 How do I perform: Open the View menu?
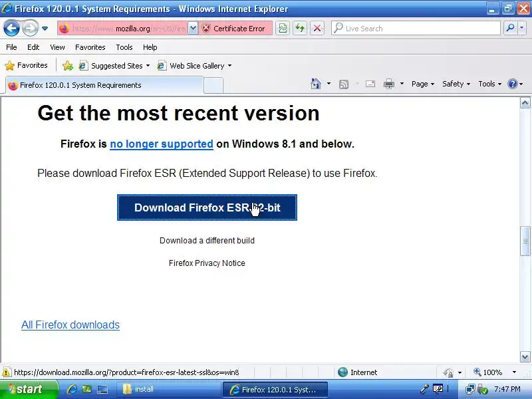coord(57,47)
